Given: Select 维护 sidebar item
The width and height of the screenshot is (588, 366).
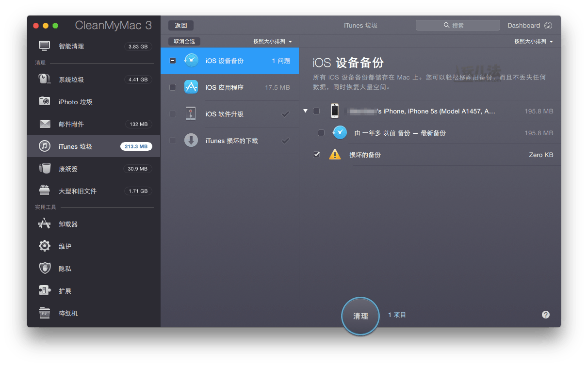Looking at the screenshot, I should click(94, 246).
